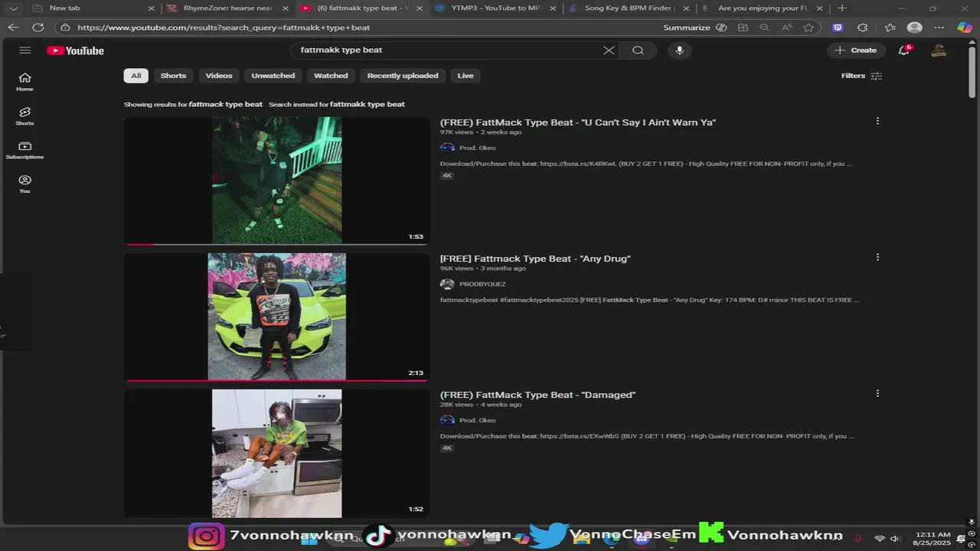Open options menu for 'U Can't Say' video
The image size is (980, 551).
tap(877, 121)
